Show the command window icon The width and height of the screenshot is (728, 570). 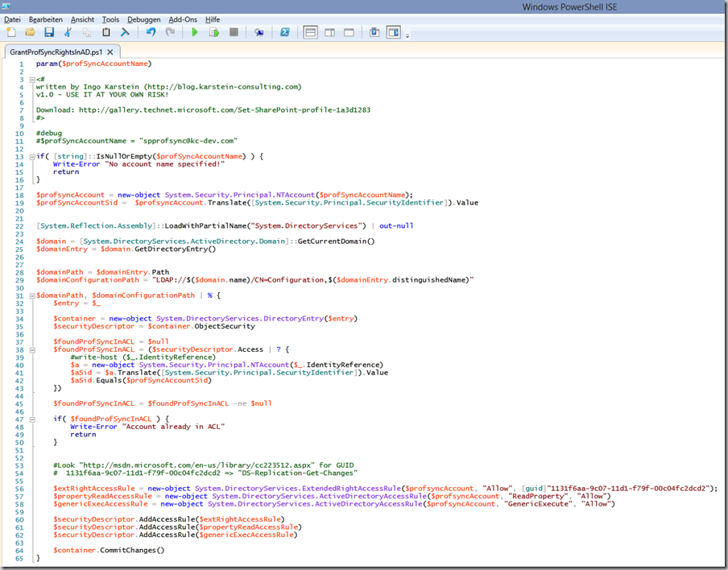(x=374, y=32)
